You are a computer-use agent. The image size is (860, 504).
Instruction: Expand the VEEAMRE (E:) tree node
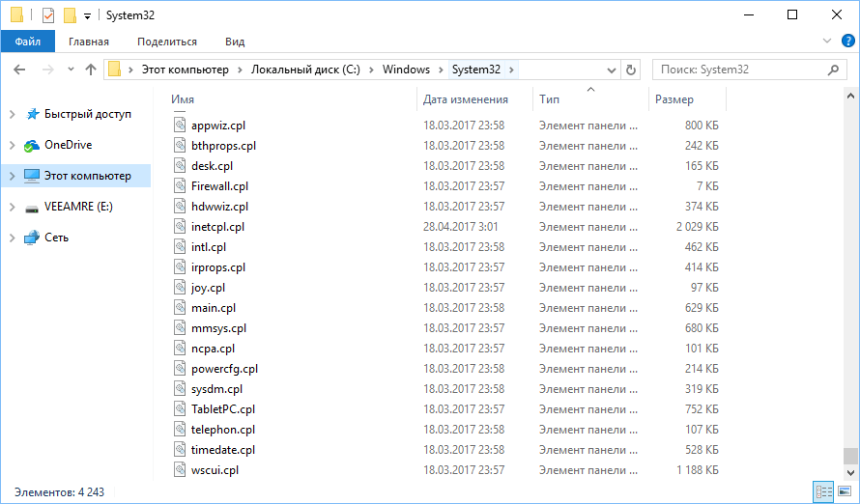[x=12, y=207]
